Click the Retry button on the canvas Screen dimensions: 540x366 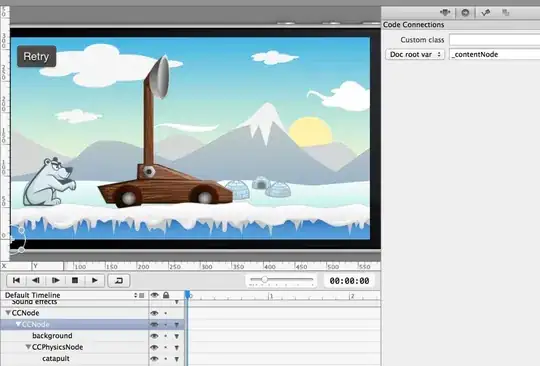pos(37,56)
